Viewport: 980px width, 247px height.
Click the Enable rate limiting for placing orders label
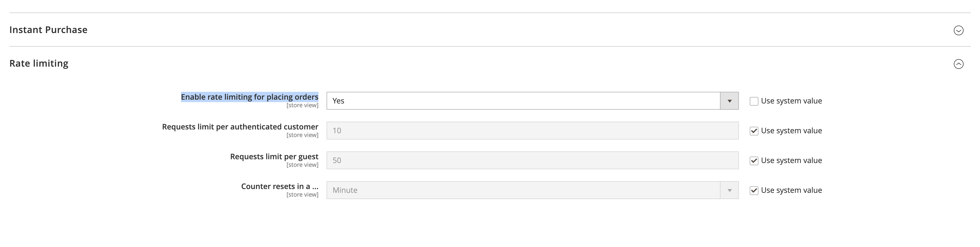pyautogui.click(x=249, y=97)
